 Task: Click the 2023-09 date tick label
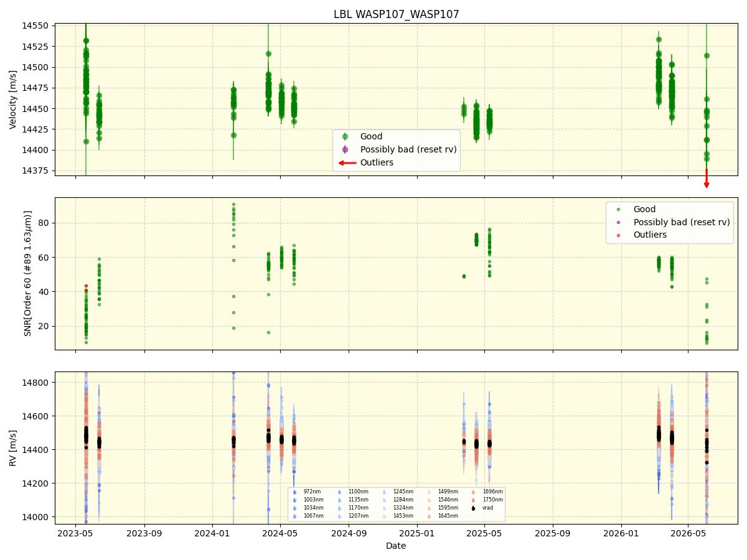pos(144,533)
